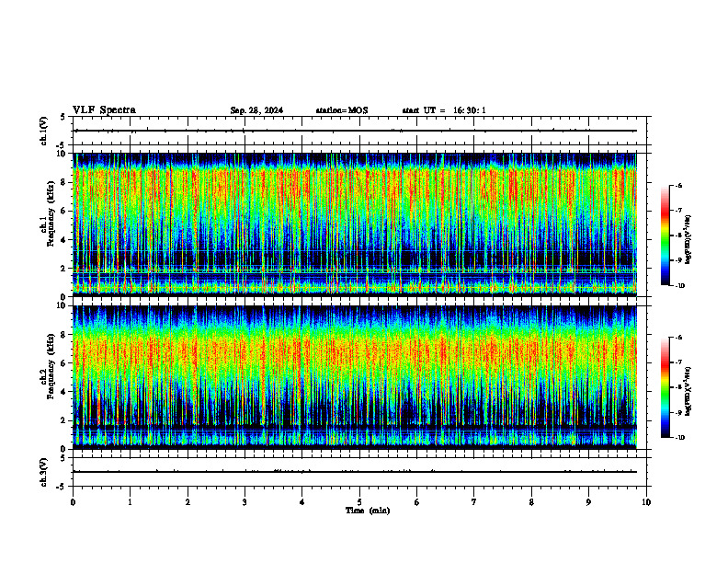Click time axis tick label "4"
728x563 pixels.
point(302,502)
